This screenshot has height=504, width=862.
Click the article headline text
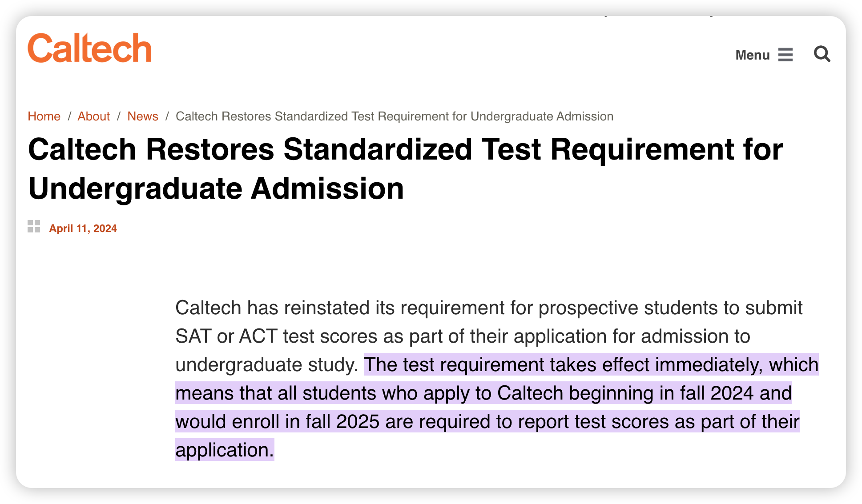pyautogui.click(x=405, y=169)
